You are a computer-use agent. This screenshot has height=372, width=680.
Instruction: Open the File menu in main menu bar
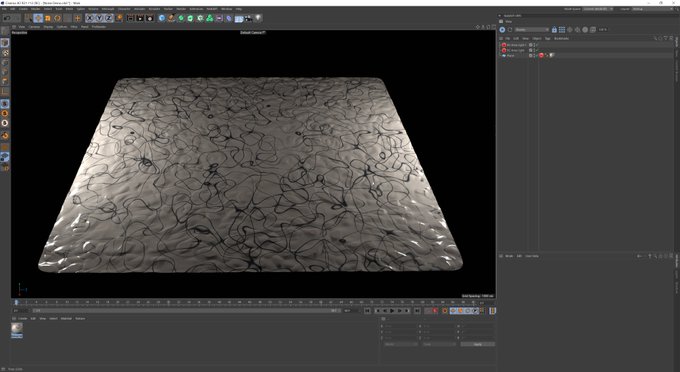click(4, 9)
